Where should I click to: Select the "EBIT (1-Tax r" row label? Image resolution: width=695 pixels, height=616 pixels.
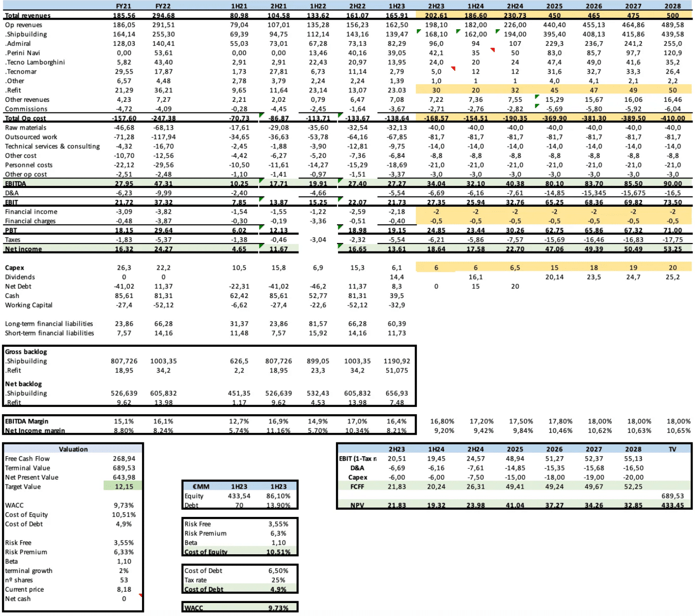pos(358,459)
